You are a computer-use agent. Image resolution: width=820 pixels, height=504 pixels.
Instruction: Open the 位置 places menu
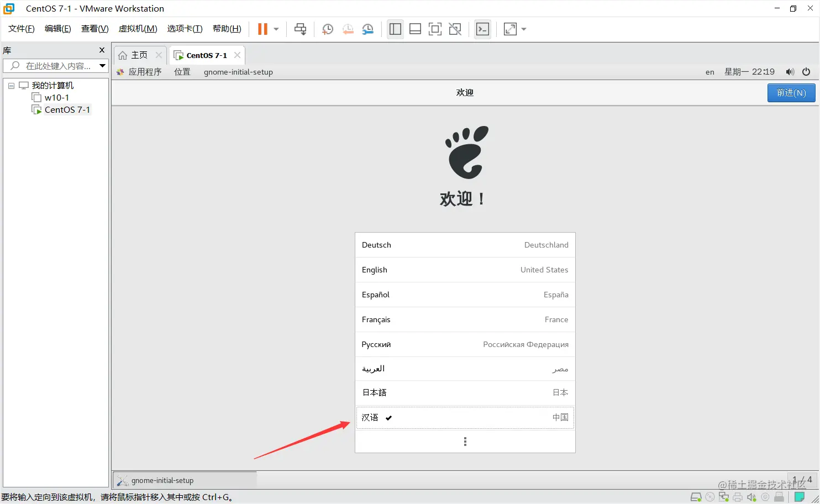click(x=182, y=72)
